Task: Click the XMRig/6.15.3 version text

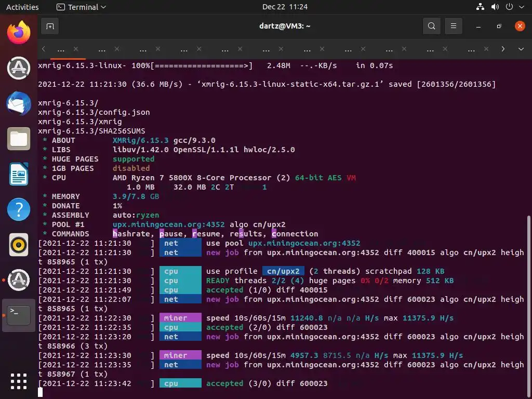Action: click(x=140, y=140)
